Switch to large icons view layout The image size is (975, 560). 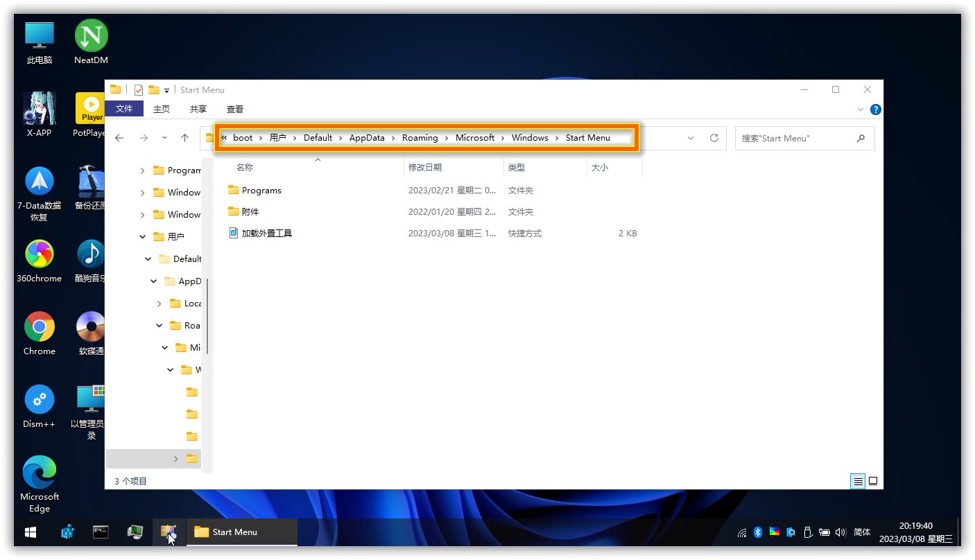(873, 481)
